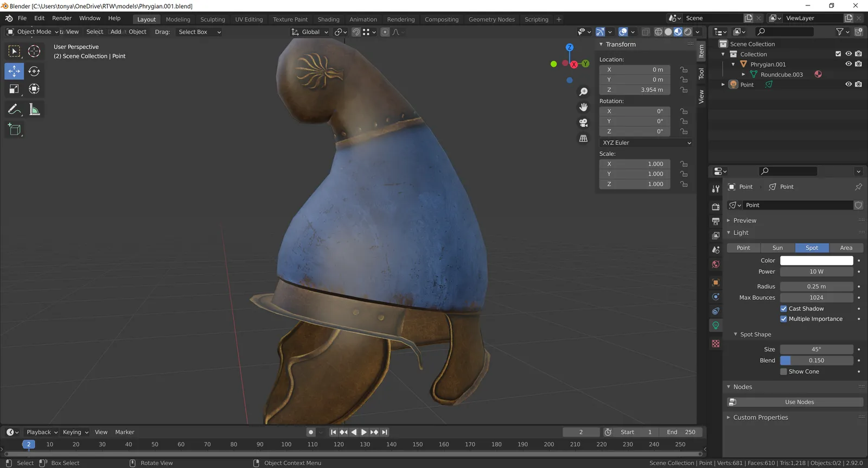This screenshot has height=468, width=868.
Task: Hide the Point light with eye icon
Action: coord(848,84)
